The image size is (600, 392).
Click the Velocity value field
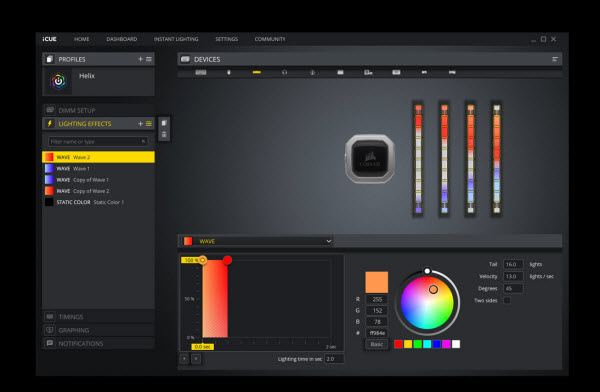point(513,276)
